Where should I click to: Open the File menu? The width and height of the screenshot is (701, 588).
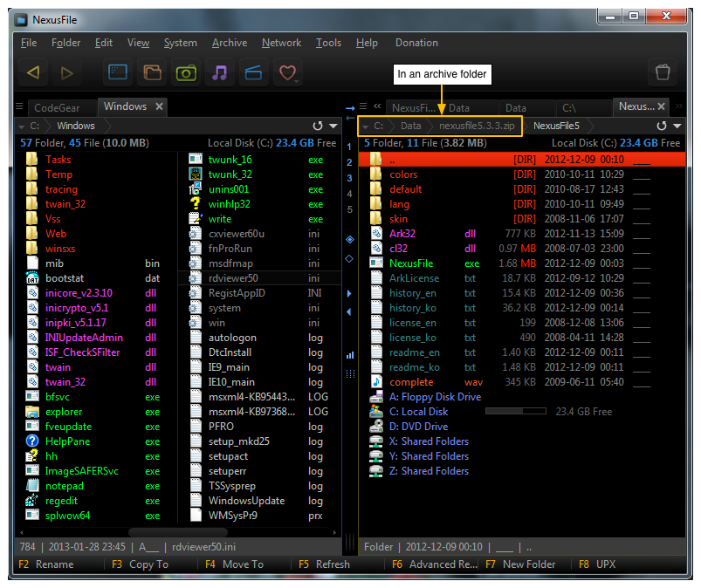tap(29, 43)
